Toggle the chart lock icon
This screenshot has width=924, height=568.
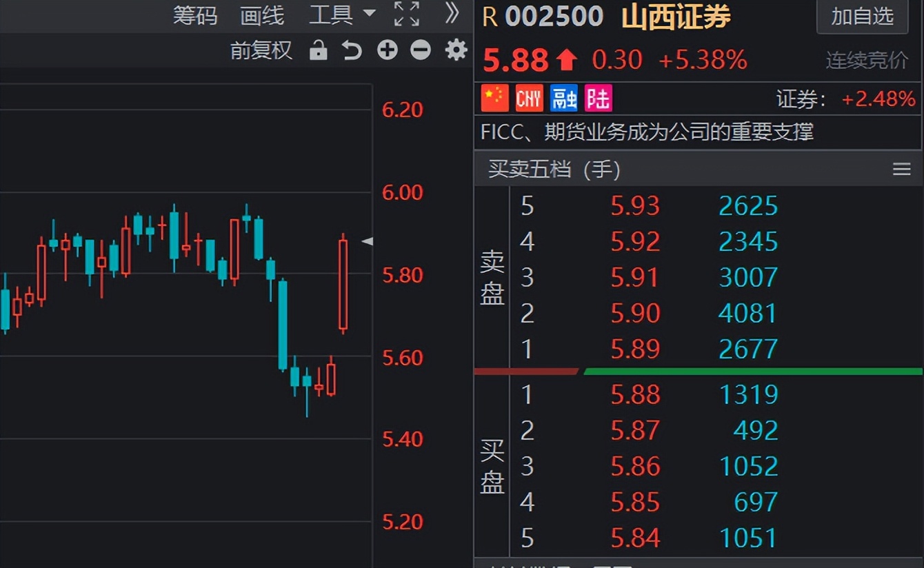click(318, 50)
